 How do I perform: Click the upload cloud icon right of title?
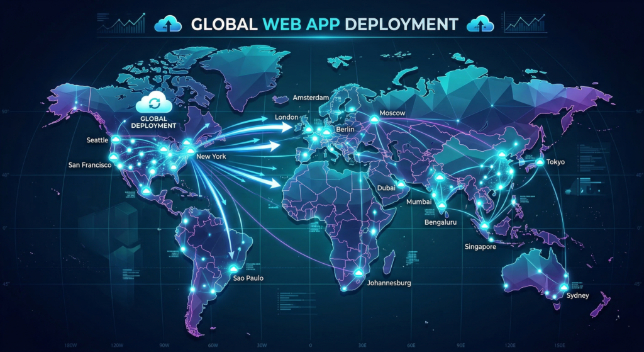481,25
